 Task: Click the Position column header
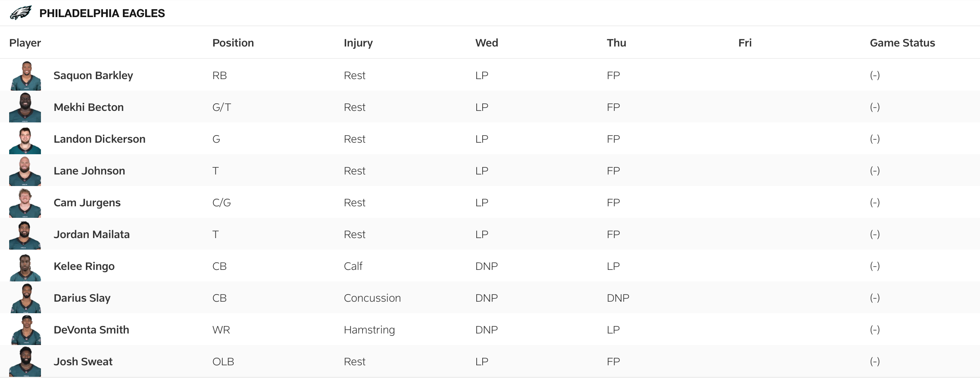pos(233,43)
